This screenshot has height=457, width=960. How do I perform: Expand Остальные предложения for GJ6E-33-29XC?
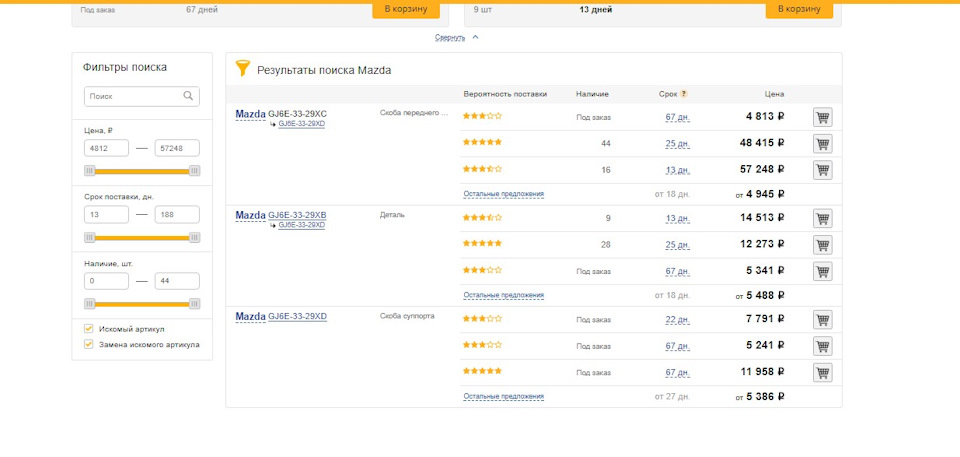click(x=503, y=194)
